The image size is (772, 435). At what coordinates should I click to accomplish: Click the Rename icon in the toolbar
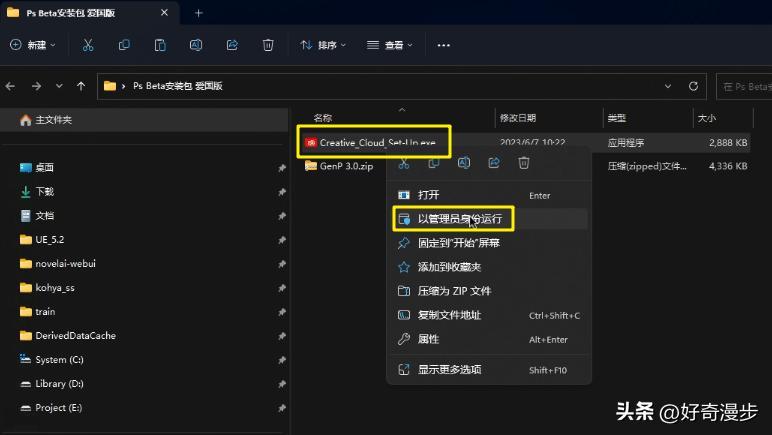(196, 45)
